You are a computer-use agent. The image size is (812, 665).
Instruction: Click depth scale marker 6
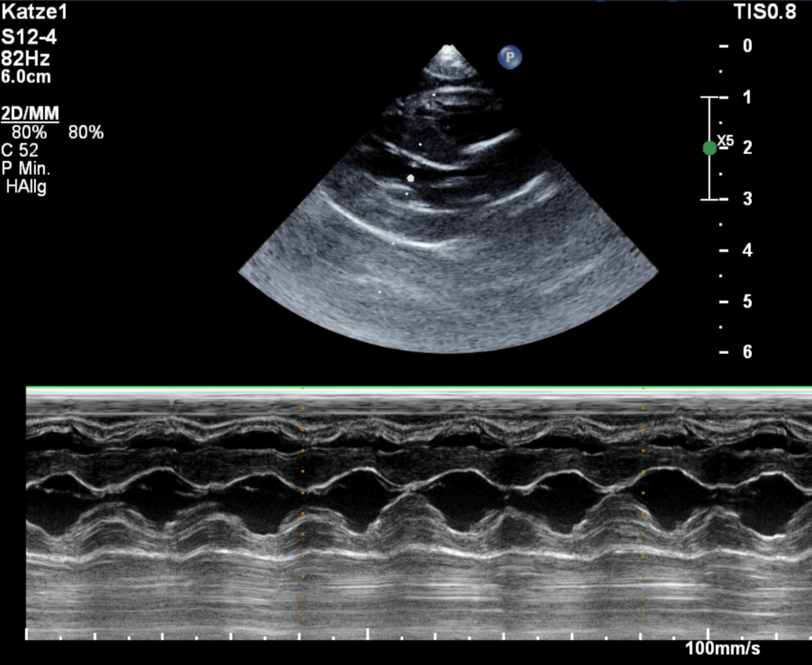pos(748,352)
